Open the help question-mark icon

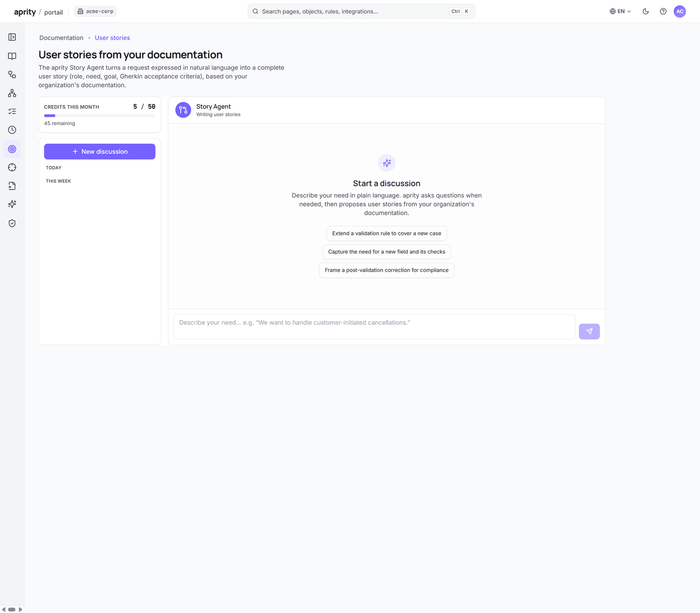pyautogui.click(x=663, y=11)
